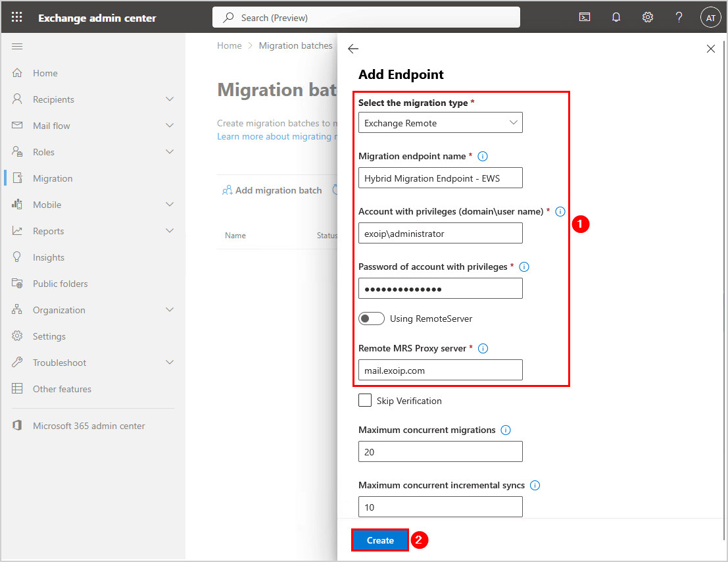Click the Maximum concurrent migrations field
The height and width of the screenshot is (562, 728).
pos(441,452)
